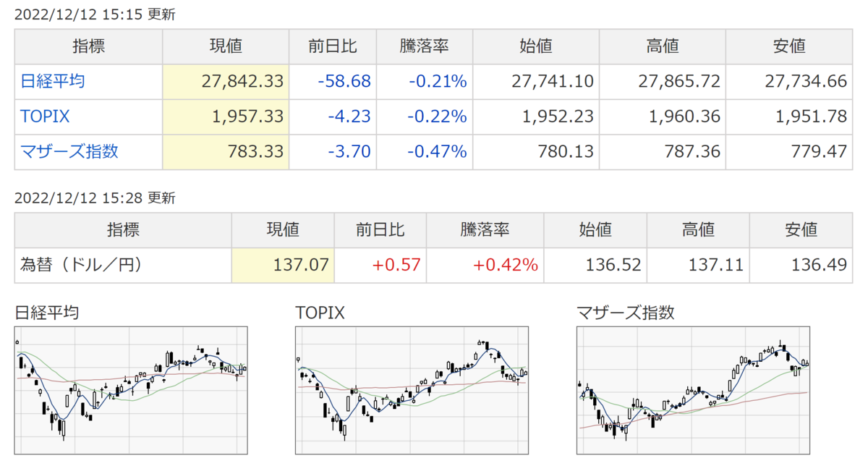Open the TOPIX link in the table
This screenshot has height=466, width=868.
click(45, 117)
